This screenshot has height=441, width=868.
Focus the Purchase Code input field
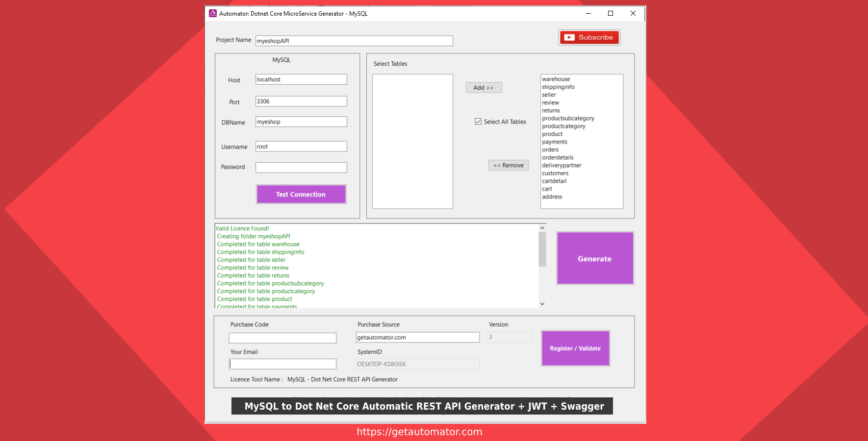coord(282,338)
